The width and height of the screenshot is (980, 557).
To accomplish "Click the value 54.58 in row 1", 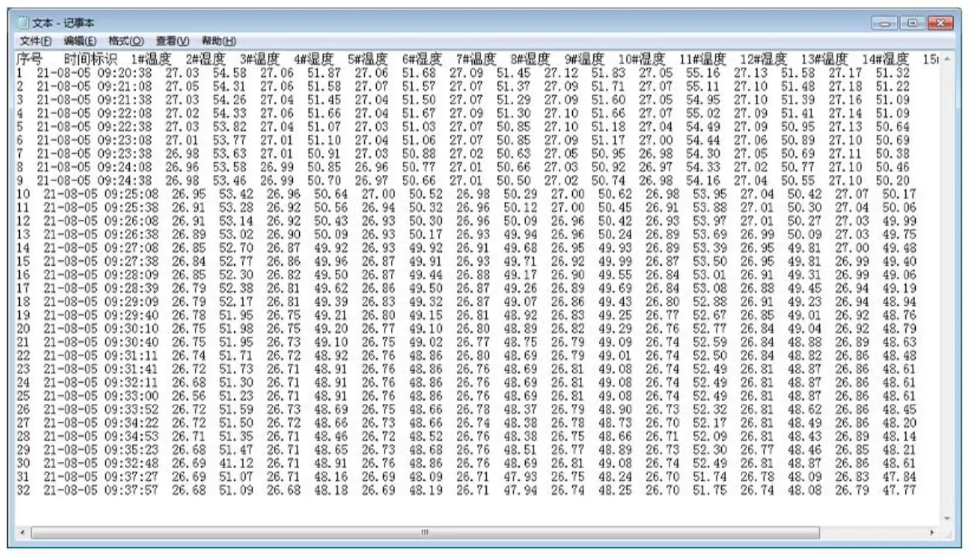I will pos(230,73).
